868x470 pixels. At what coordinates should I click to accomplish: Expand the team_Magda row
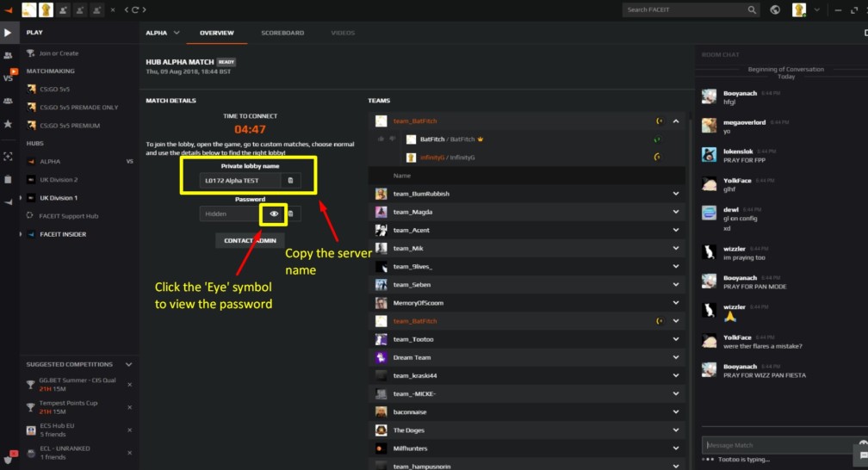tap(676, 212)
